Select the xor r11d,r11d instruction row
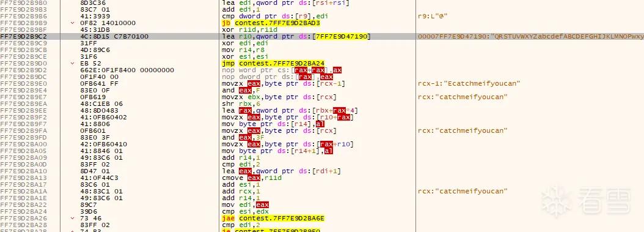This screenshot has width=644, height=232. pos(322,29)
